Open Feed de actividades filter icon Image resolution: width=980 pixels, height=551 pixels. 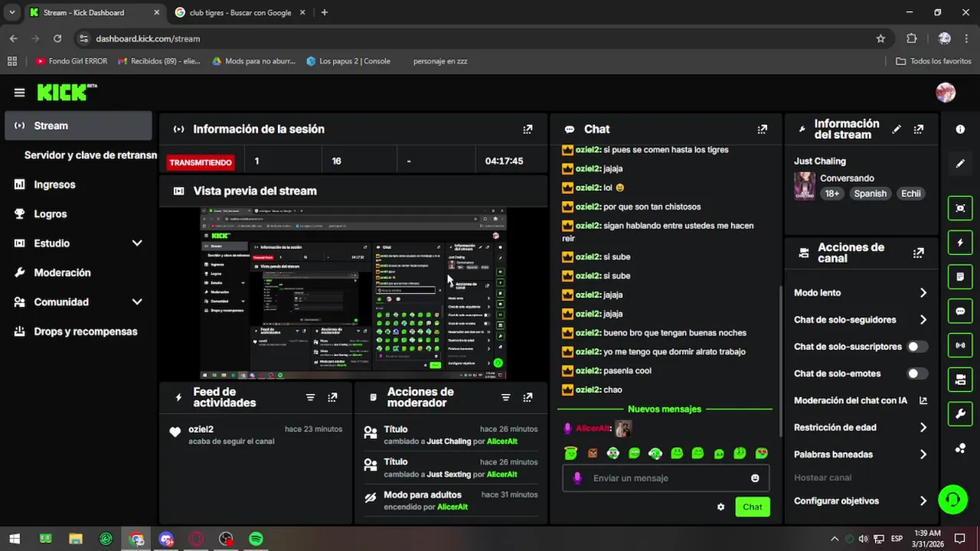coord(310,397)
